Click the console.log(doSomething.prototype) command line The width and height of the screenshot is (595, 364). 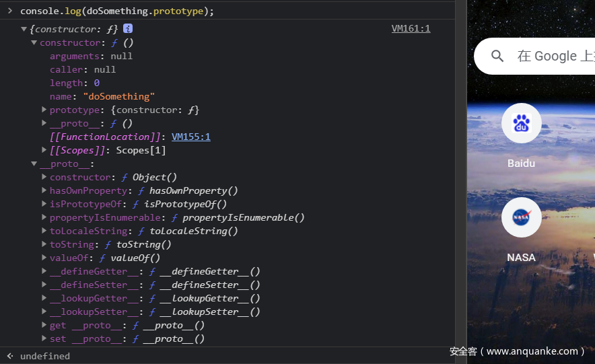pos(117,11)
